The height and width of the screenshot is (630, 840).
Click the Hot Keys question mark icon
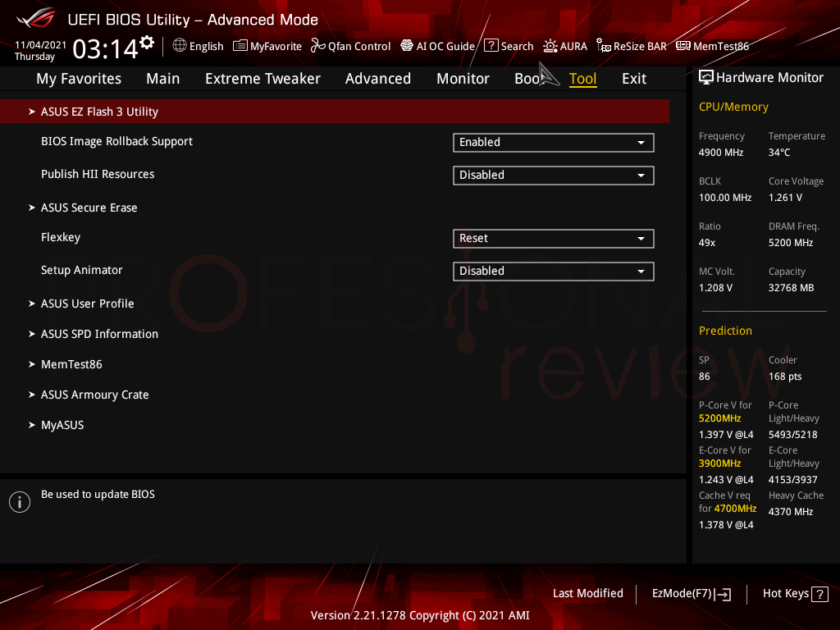[819, 594]
